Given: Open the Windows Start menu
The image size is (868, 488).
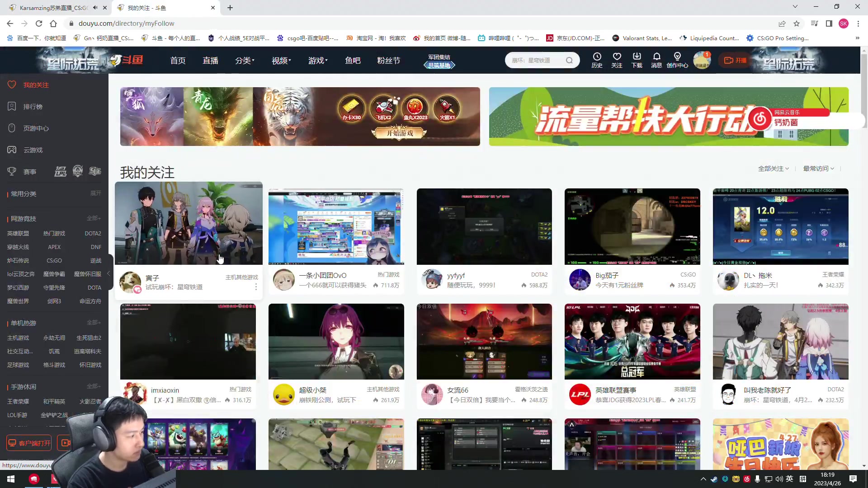Looking at the screenshot, I should [x=11, y=479].
